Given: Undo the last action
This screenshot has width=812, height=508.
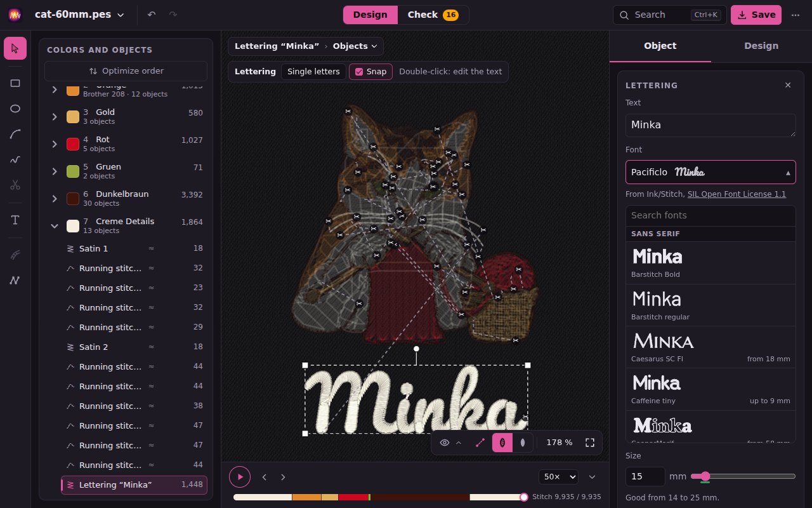Looking at the screenshot, I should 152,15.
